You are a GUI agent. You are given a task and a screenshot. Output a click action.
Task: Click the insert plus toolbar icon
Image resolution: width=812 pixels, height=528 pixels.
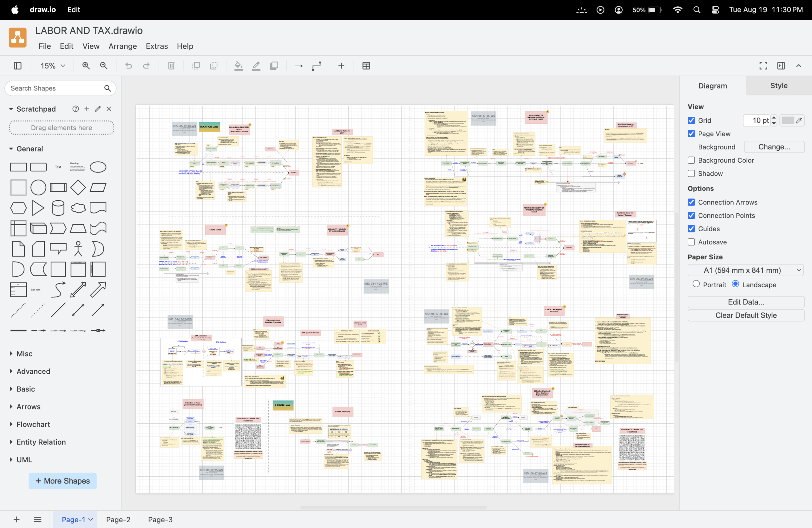(341, 66)
